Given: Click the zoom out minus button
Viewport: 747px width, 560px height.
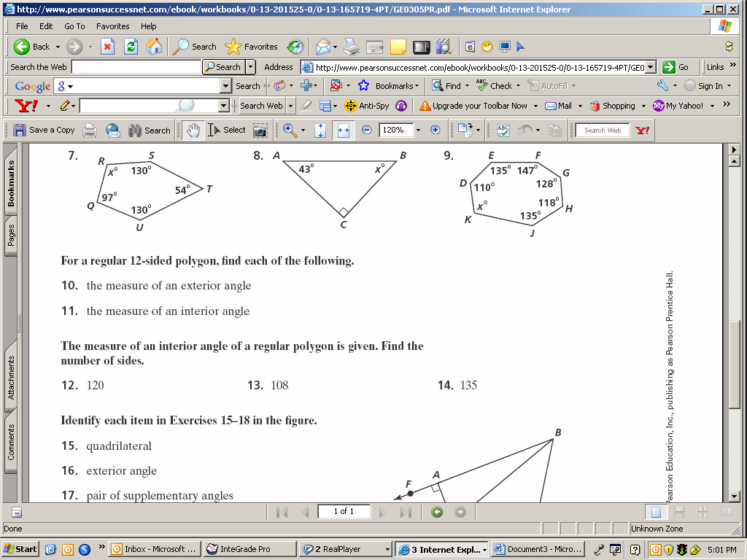Looking at the screenshot, I should 367,131.
